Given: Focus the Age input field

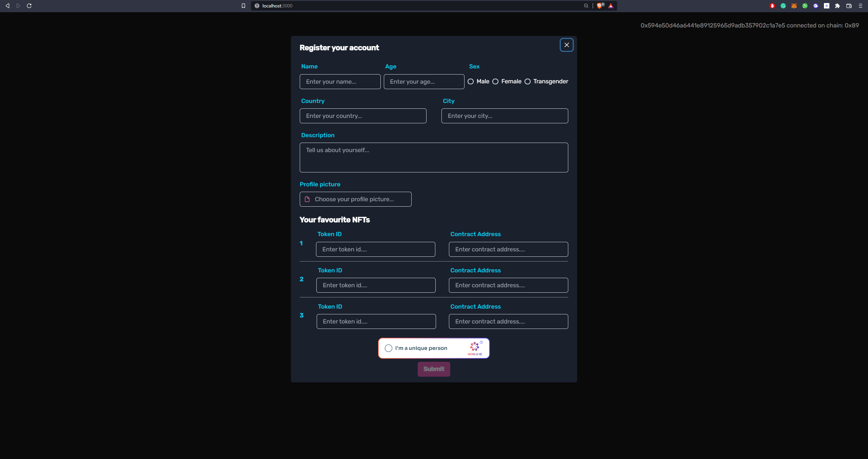Looking at the screenshot, I should click(x=424, y=82).
